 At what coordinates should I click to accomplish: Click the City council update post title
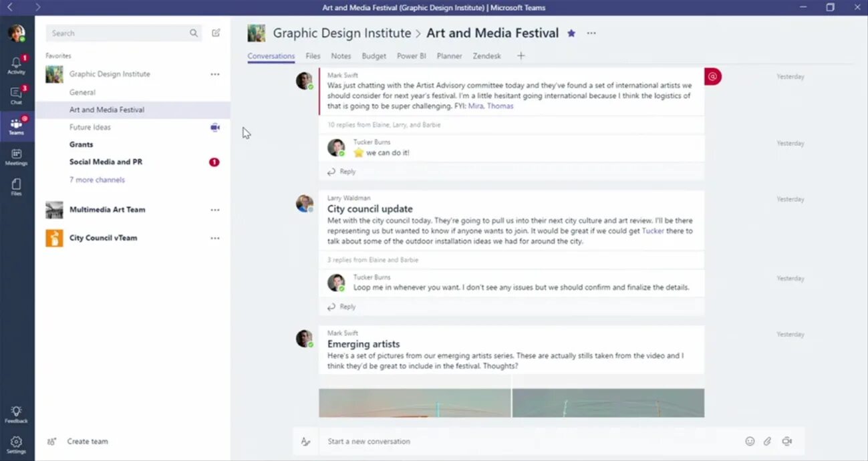pyautogui.click(x=370, y=209)
